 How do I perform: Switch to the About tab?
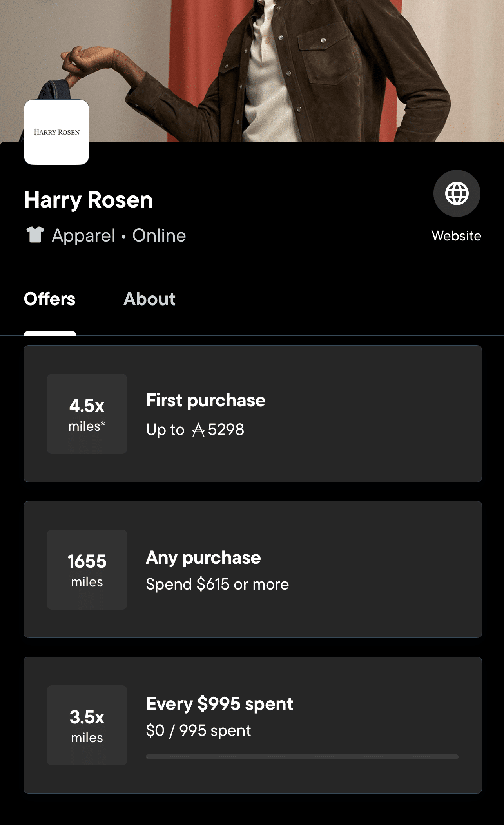click(x=149, y=299)
